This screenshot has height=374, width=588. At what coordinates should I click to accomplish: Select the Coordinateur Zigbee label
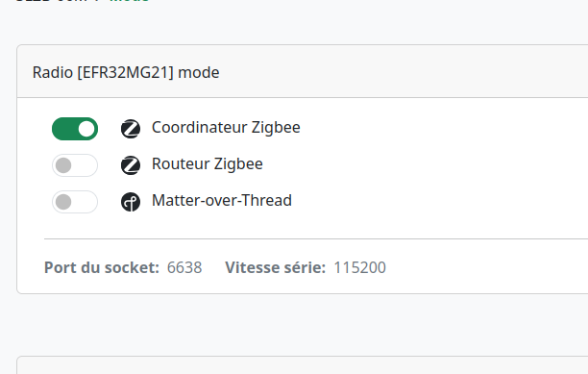(x=226, y=128)
